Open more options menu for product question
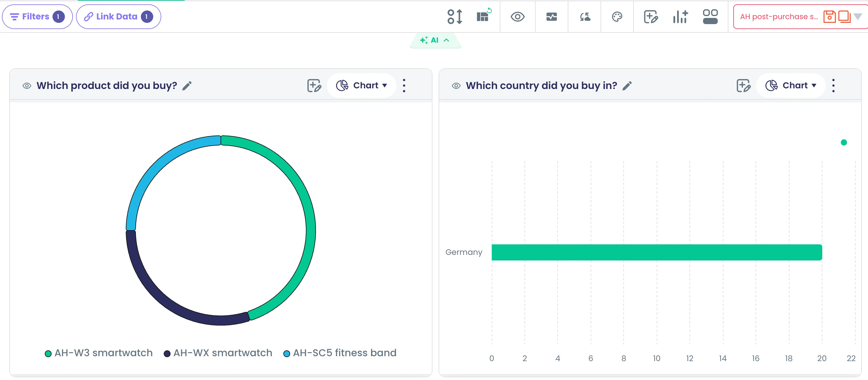Image resolution: width=868 pixels, height=380 pixels. click(x=404, y=86)
